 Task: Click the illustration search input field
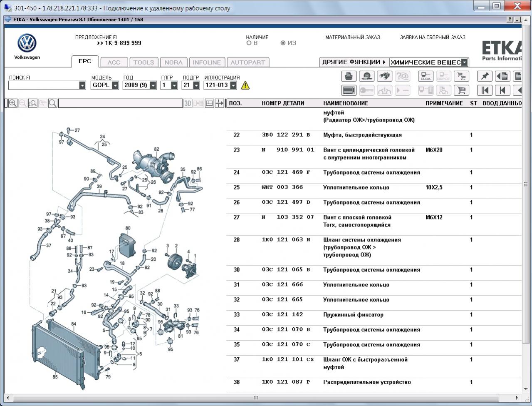pyautogui.click(x=120, y=103)
